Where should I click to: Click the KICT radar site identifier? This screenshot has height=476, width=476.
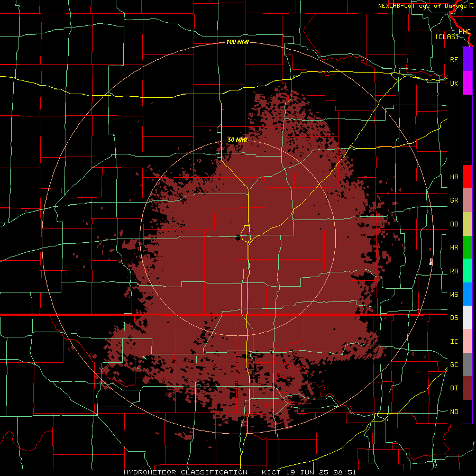pos(269,472)
